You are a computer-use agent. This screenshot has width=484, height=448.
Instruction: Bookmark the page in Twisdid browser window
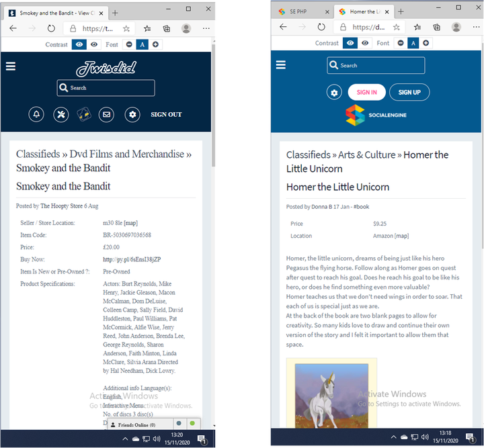(126, 29)
